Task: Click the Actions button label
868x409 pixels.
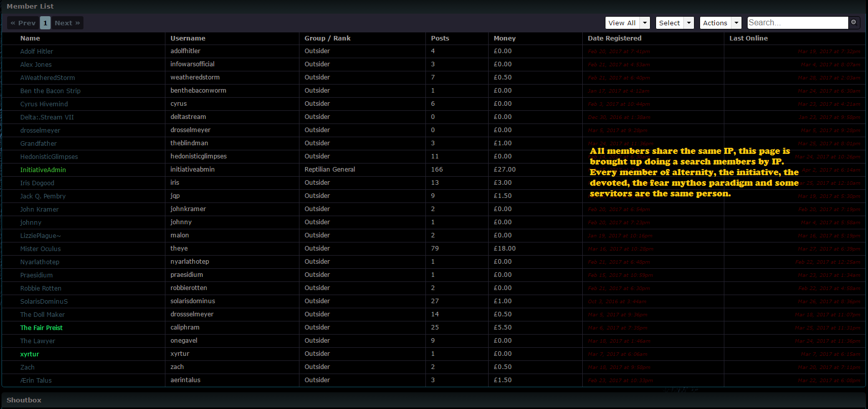Action: 715,23
